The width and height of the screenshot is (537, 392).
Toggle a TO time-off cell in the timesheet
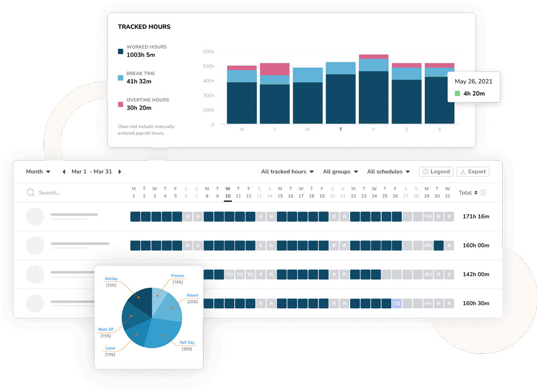[229, 274]
